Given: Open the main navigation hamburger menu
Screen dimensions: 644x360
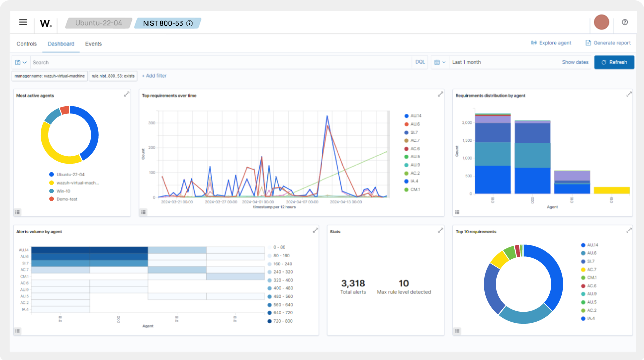Looking at the screenshot, I should click(23, 22).
